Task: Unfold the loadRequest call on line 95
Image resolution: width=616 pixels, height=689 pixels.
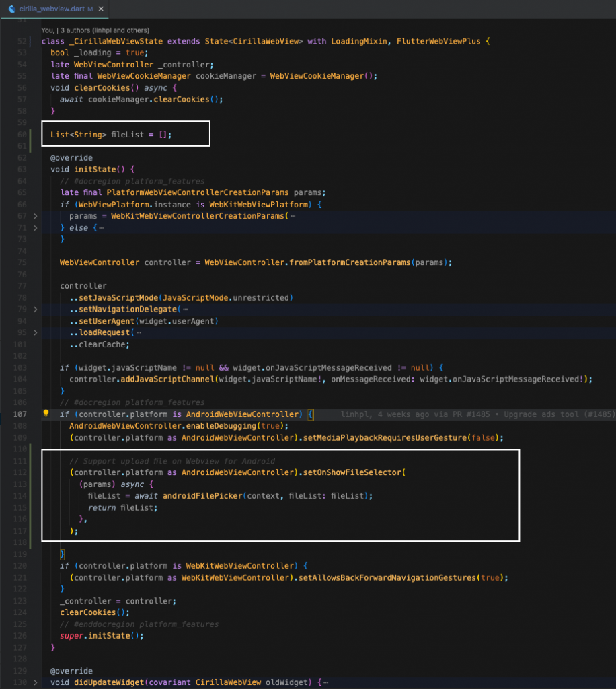Action: point(36,333)
